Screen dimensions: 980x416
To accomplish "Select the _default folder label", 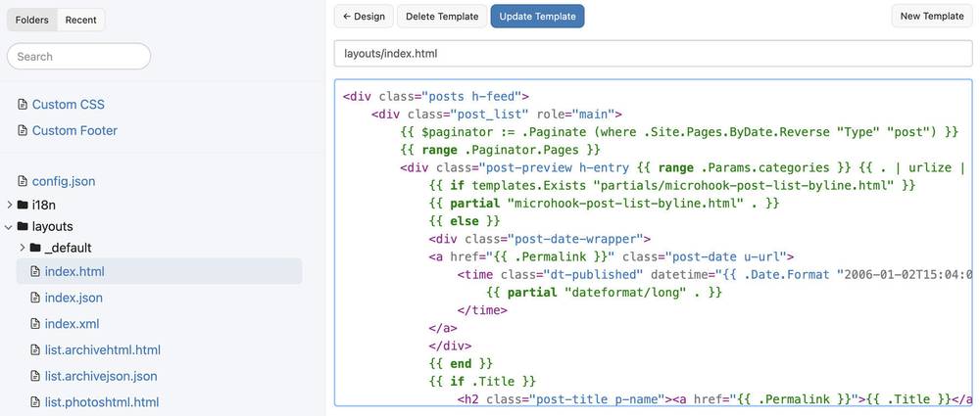I will pos(69,248).
